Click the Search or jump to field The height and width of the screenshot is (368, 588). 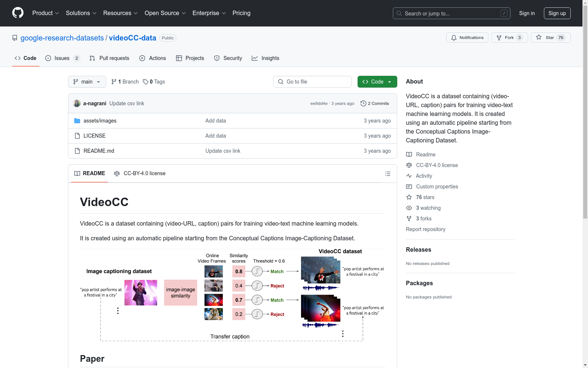(452, 13)
